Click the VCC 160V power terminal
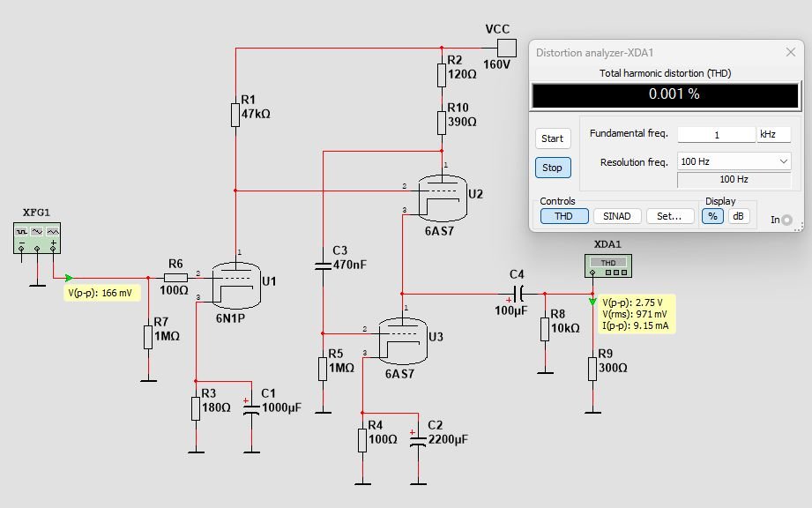The image size is (812, 508). click(506, 49)
